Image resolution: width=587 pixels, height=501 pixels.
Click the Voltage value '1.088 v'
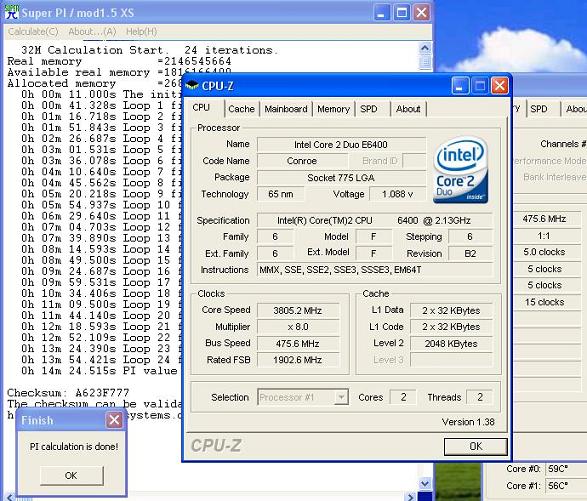[398, 194]
